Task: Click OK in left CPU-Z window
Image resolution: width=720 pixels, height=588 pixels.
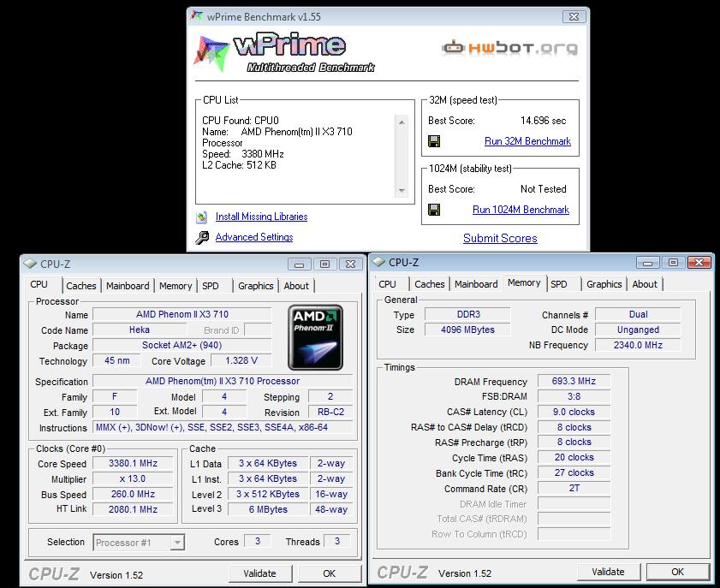Action: point(330,573)
